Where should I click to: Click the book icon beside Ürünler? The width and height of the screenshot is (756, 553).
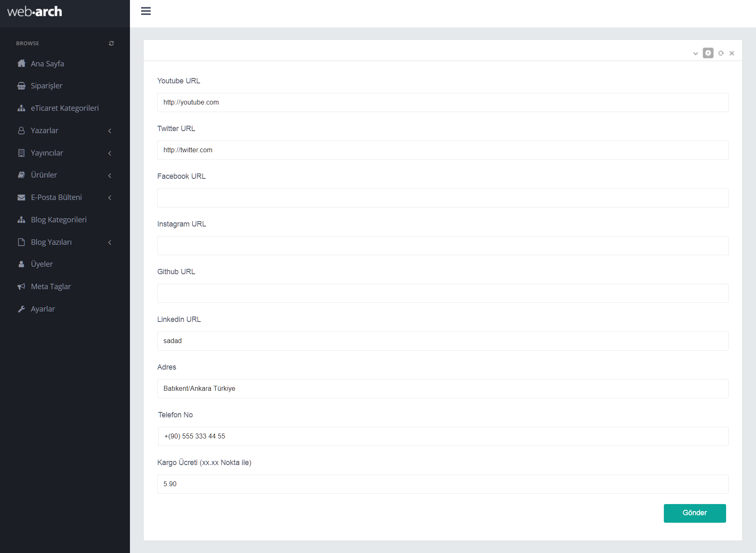pyautogui.click(x=22, y=175)
